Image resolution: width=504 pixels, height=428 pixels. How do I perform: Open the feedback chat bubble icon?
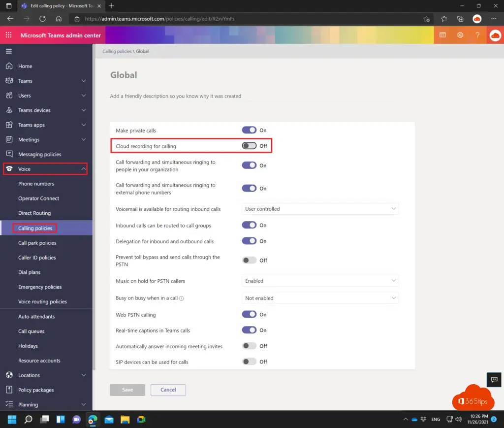[494, 380]
